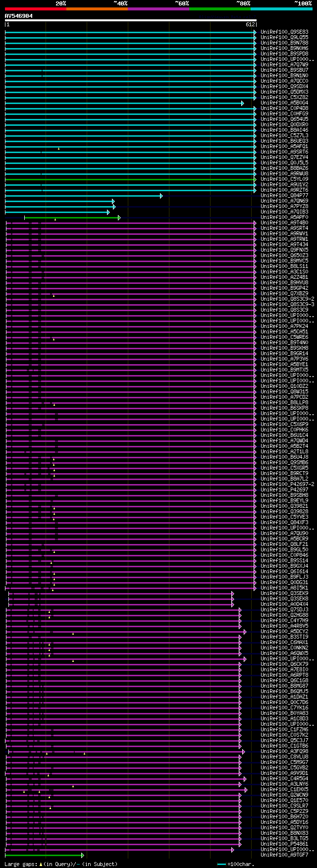
Task: Open hit UniRef100_A5B0G4
Action: pyautogui.click(x=284, y=103)
